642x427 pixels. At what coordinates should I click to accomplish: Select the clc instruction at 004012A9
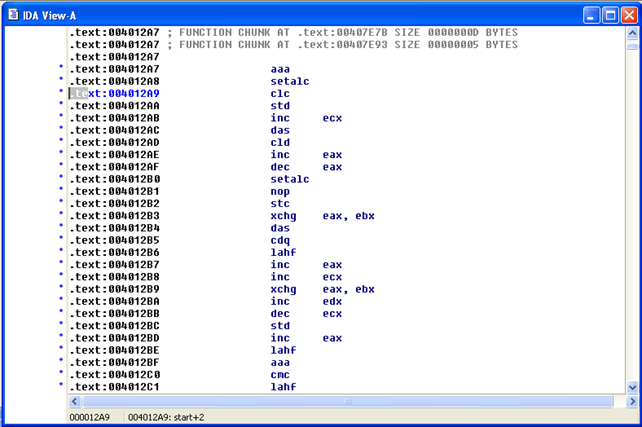(x=280, y=93)
